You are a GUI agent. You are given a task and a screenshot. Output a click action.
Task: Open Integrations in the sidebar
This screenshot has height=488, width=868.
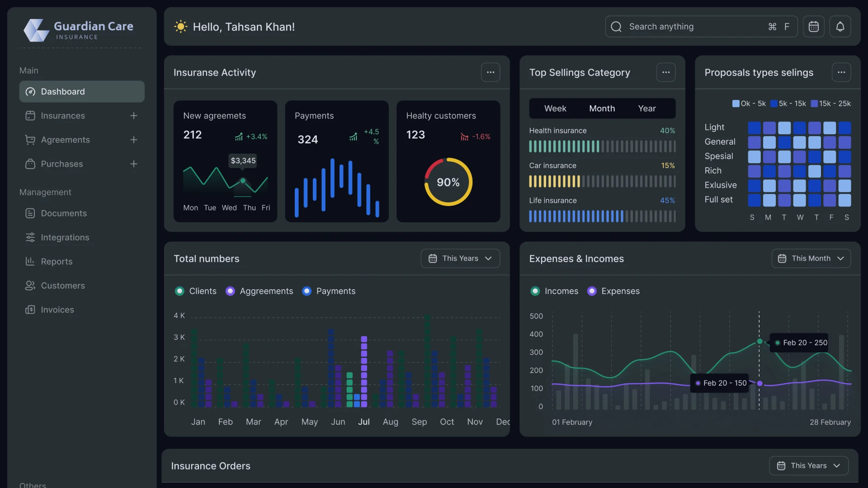65,237
